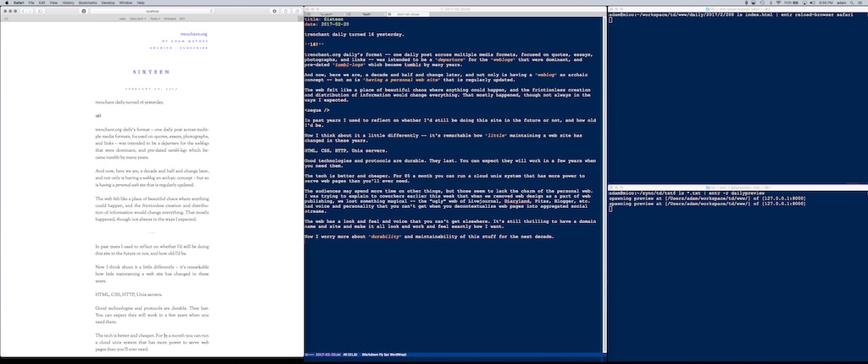Screen dimensions: 868x364
Task: Click the 'by Adam Mathes' link
Action: pos(186,41)
